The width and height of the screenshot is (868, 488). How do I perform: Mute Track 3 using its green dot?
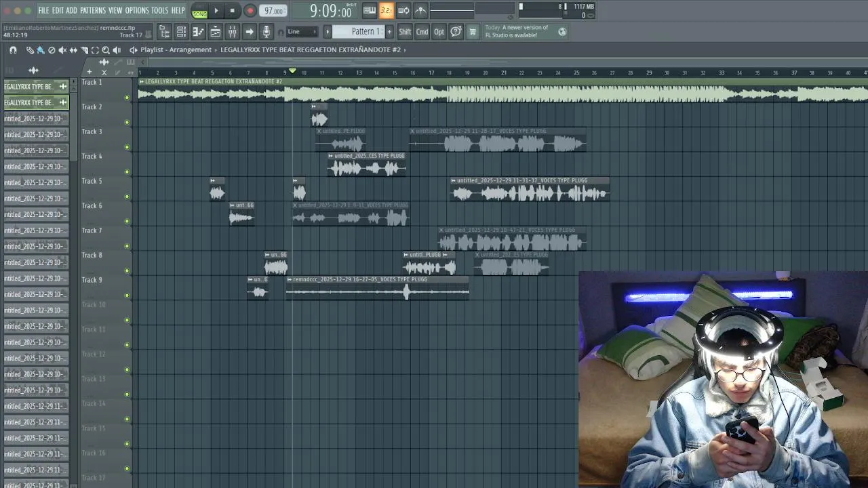[127, 147]
